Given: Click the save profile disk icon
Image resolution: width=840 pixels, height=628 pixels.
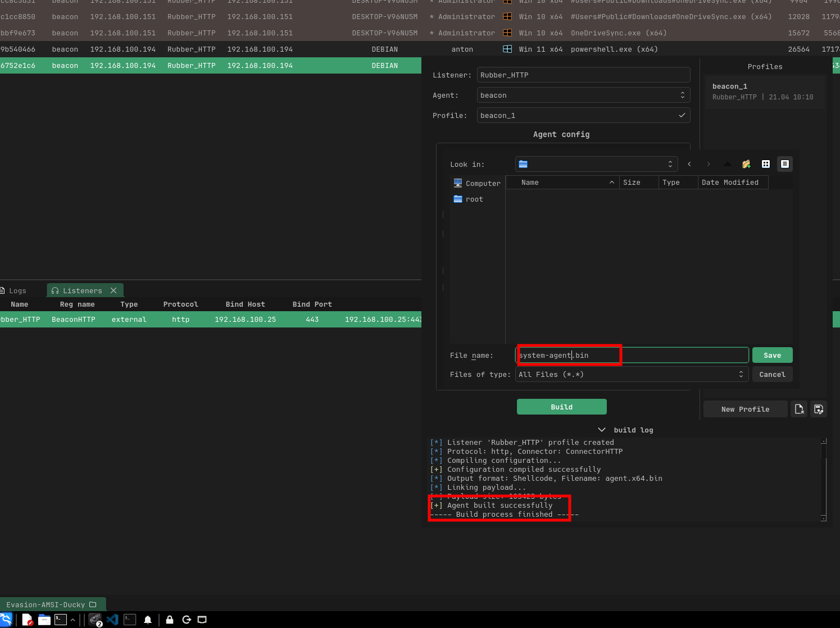Looking at the screenshot, I should 819,409.
